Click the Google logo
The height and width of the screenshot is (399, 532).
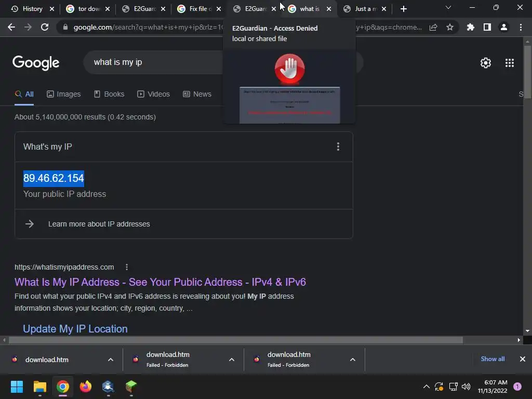36,63
